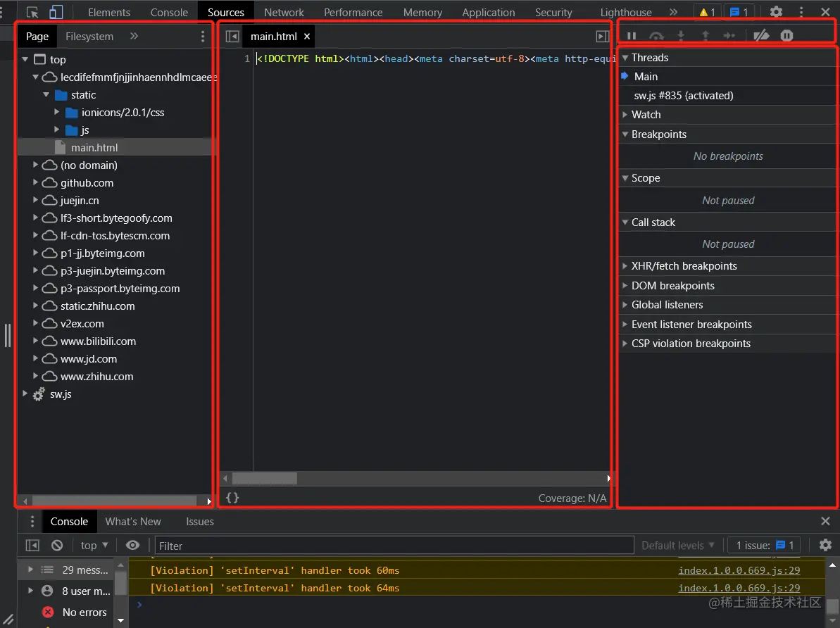
Task: Pretty print the source with braces icon
Action: click(232, 498)
